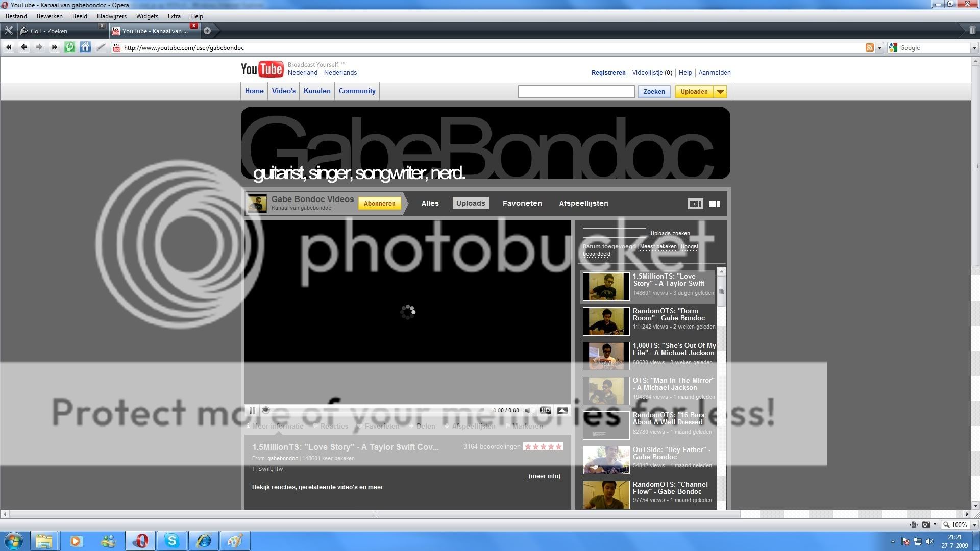
Task: Switch to player view icon
Action: click(x=695, y=204)
